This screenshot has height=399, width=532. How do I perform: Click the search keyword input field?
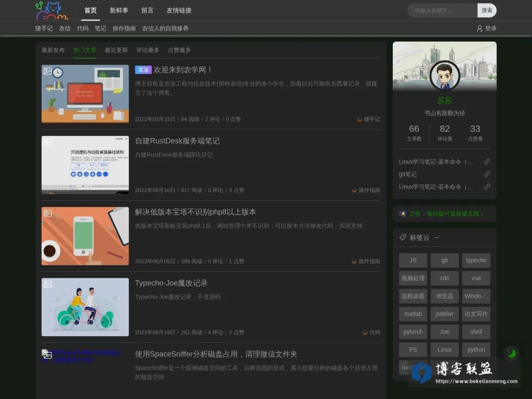[x=442, y=10]
